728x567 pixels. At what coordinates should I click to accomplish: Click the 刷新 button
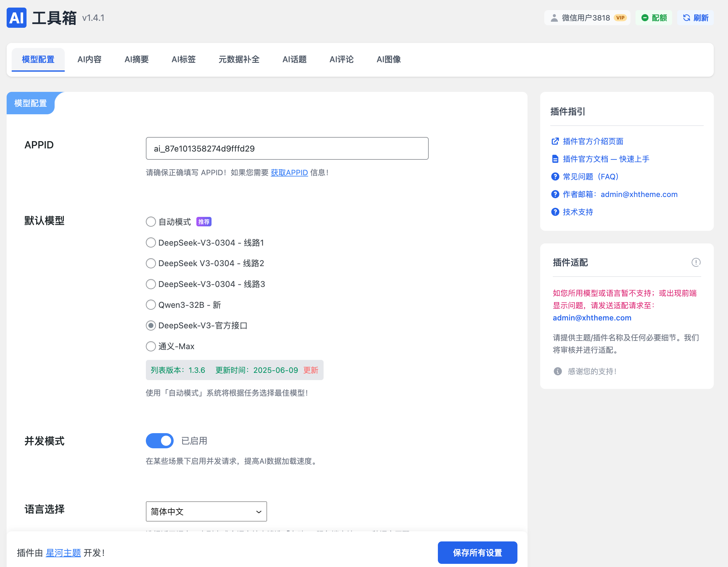[x=696, y=18]
